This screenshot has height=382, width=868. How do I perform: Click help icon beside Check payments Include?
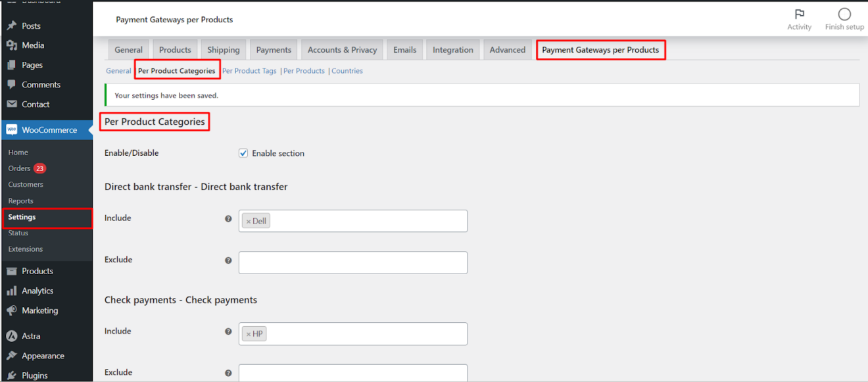tap(228, 332)
